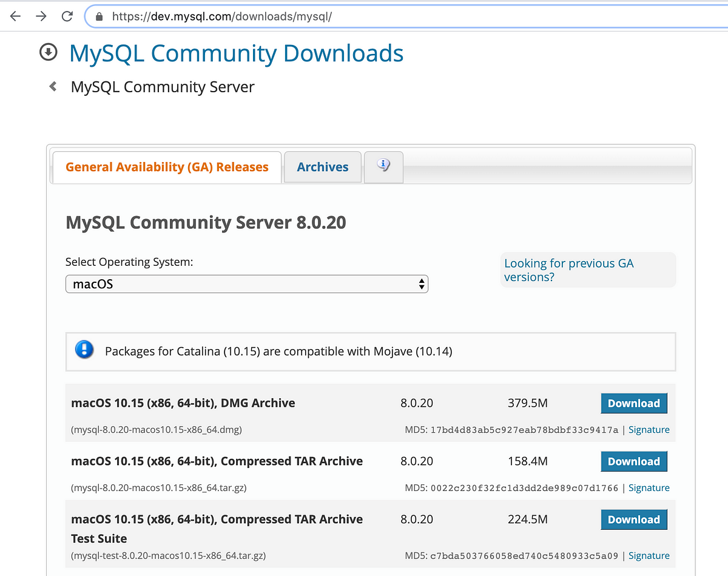Viewport: 728px width, 576px height.
Task: Click the Packages for Catalina compatibility notice text
Action: point(278,351)
